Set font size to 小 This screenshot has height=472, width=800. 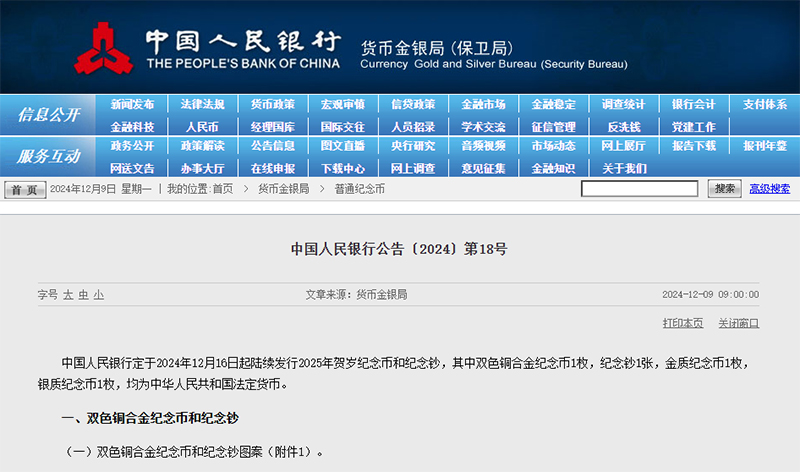pos(98,295)
